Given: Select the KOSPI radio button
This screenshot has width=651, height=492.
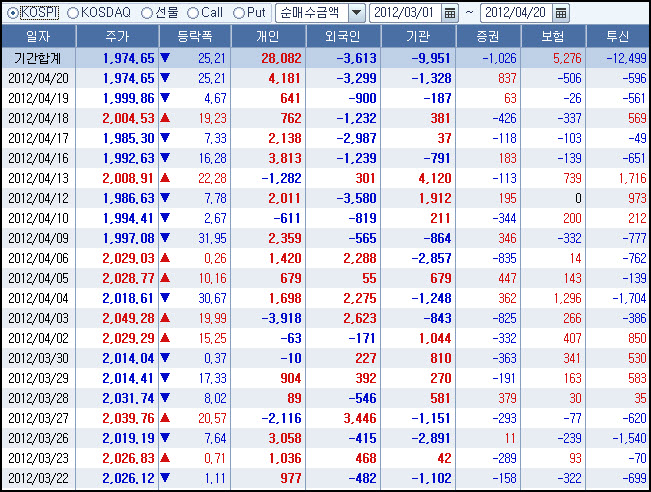Looking at the screenshot, I should click(x=13, y=13).
